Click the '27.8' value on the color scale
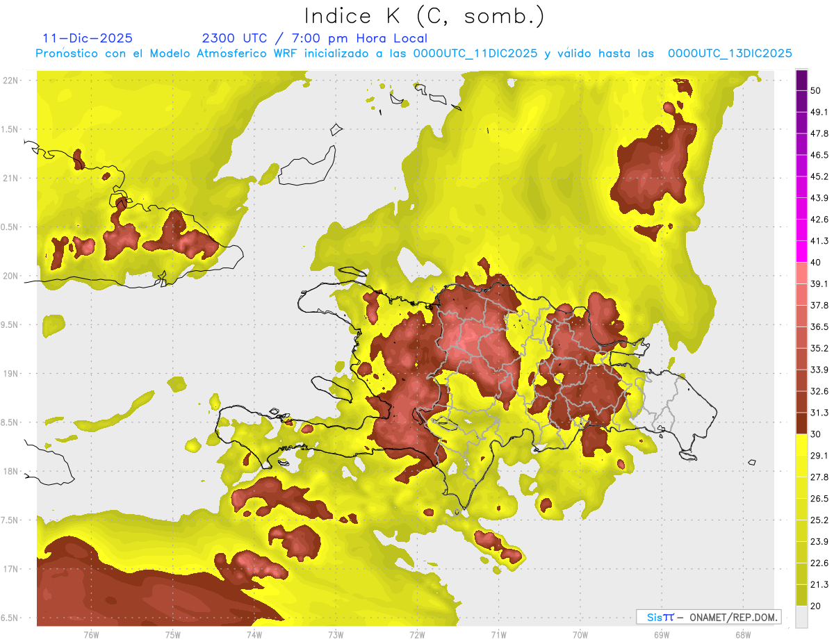The width and height of the screenshot is (834, 644). click(819, 477)
